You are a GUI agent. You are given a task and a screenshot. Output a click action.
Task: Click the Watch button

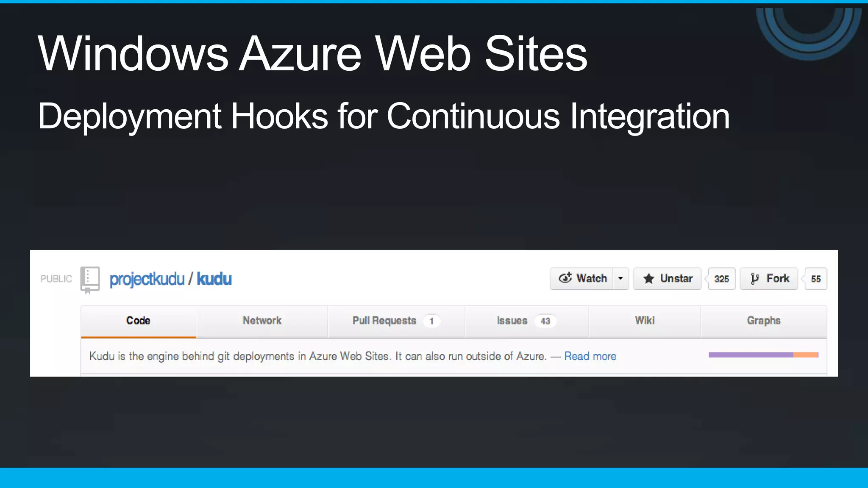582,279
